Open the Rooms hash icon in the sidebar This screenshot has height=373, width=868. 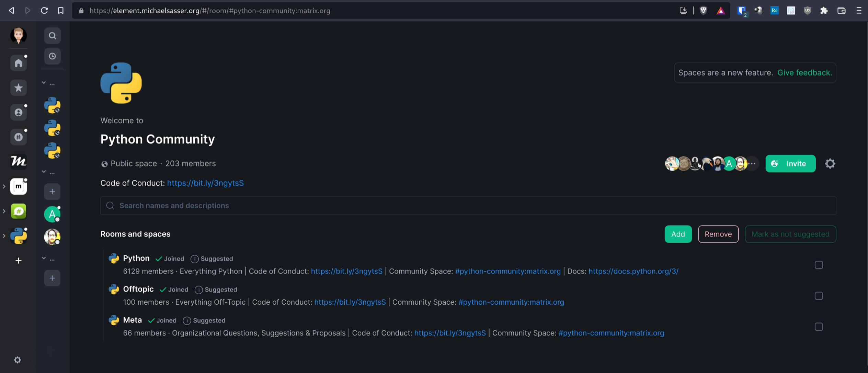coord(18,137)
